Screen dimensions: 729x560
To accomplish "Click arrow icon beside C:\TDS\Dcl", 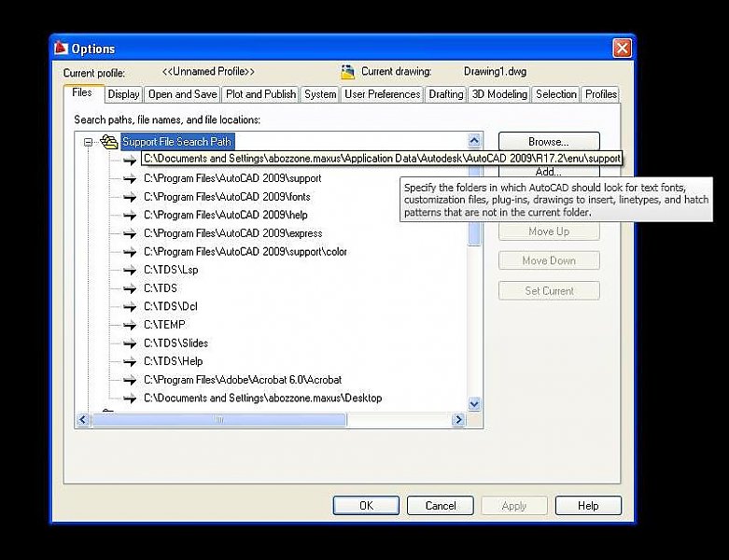I will point(129,307).
